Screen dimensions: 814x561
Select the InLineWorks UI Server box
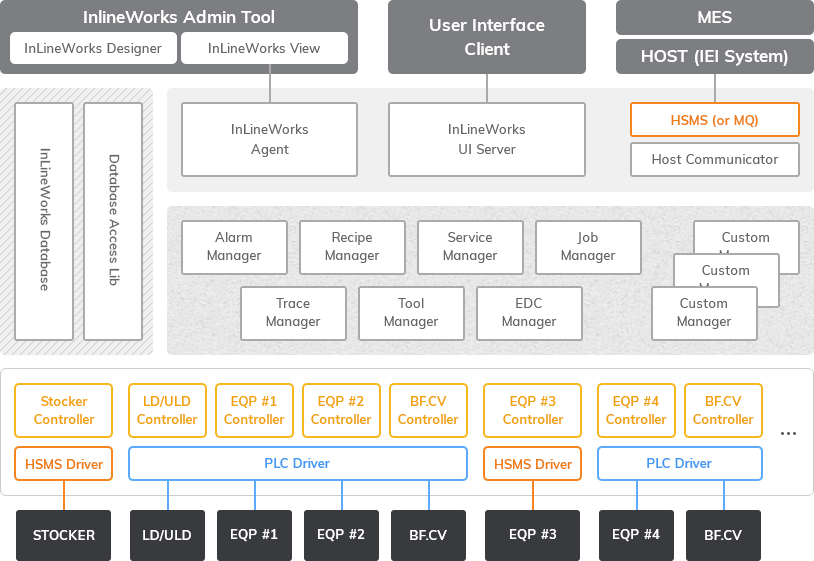486,139
